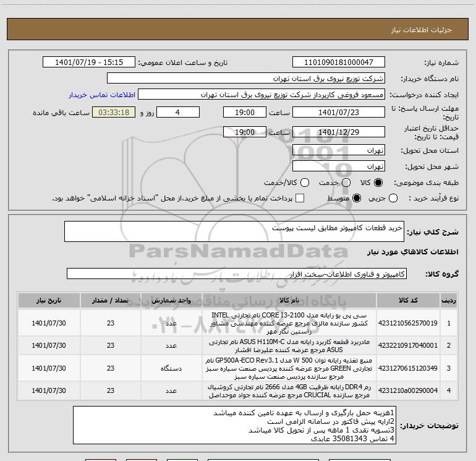Image resolution: width=476 pixels, height=461 pixels.
Task: Tick the Islamic treasury bonds payment checkbox
Action: point(300,198)
